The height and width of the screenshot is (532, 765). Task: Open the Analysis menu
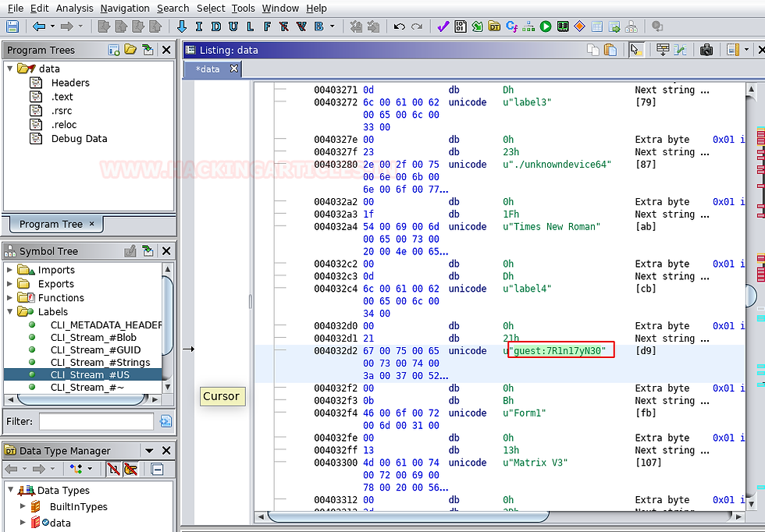pyautogui.click(x=75, y=9)
